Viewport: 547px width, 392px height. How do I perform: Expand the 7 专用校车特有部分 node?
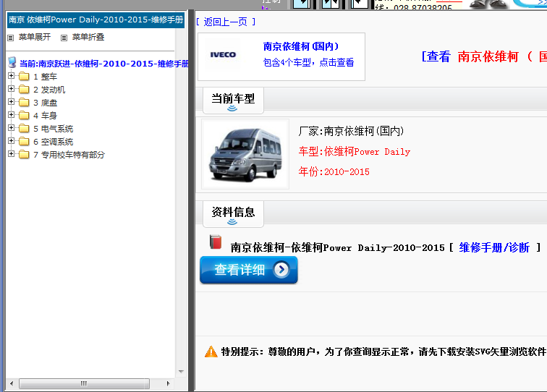[11, 154]
